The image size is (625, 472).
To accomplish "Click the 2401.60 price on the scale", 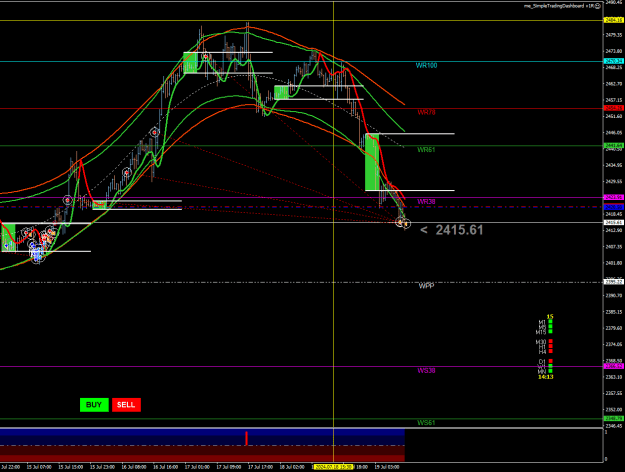I will 614,263.
